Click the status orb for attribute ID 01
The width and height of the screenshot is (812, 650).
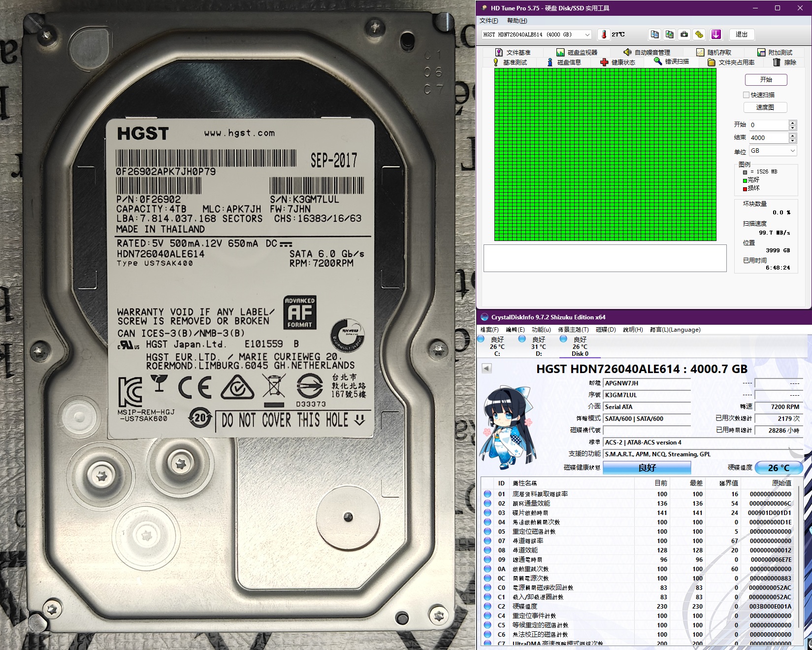(x=487, y=494)
